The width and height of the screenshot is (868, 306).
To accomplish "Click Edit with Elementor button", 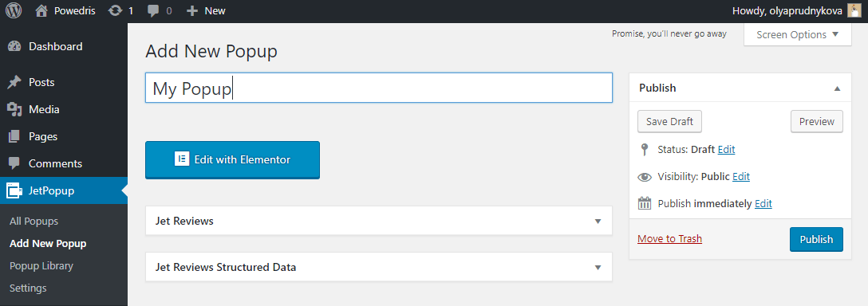I will point(232,160).
